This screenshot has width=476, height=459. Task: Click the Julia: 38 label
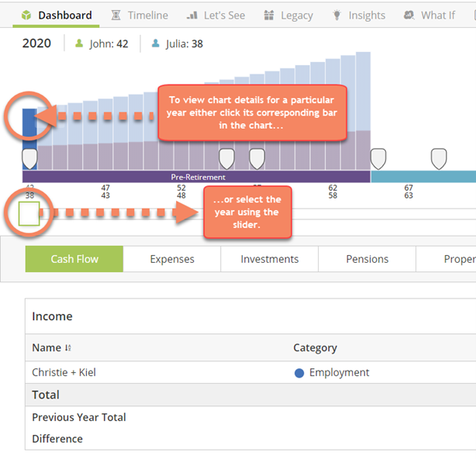tap(185, 43)
